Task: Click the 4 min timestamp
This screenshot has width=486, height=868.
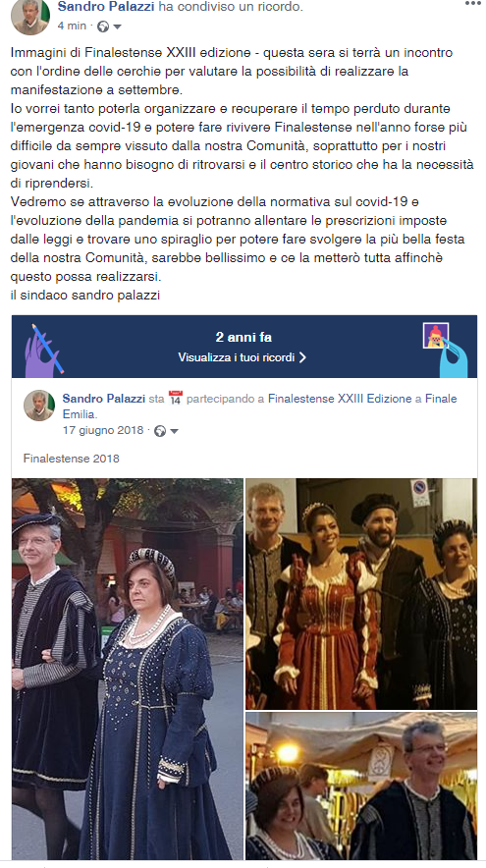Action: (72, 26)
